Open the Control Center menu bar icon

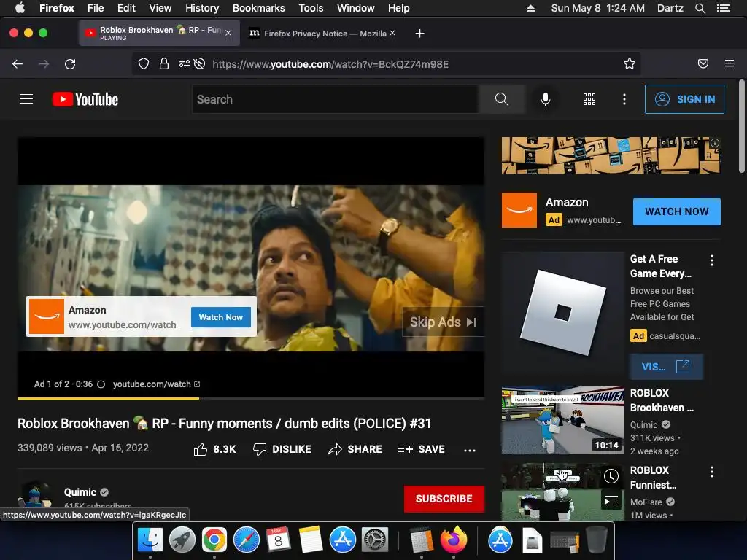click(x=724, y=8)
